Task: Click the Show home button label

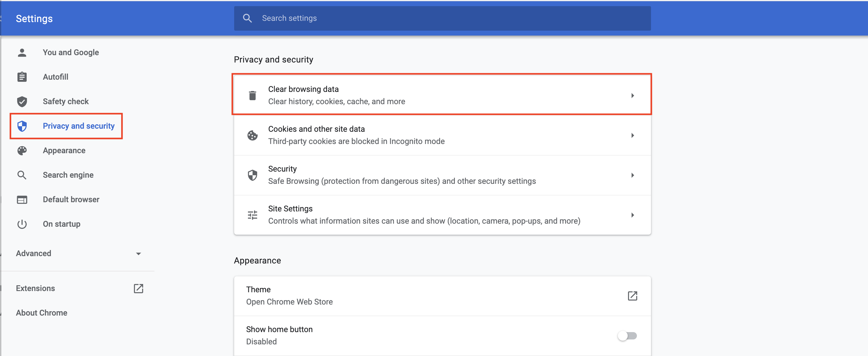Action: 279,329
